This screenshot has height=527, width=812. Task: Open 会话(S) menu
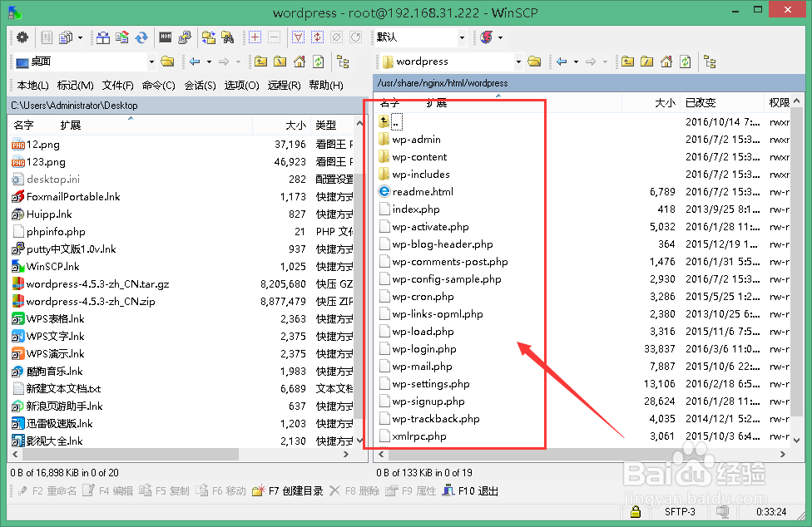click(200, 86)
